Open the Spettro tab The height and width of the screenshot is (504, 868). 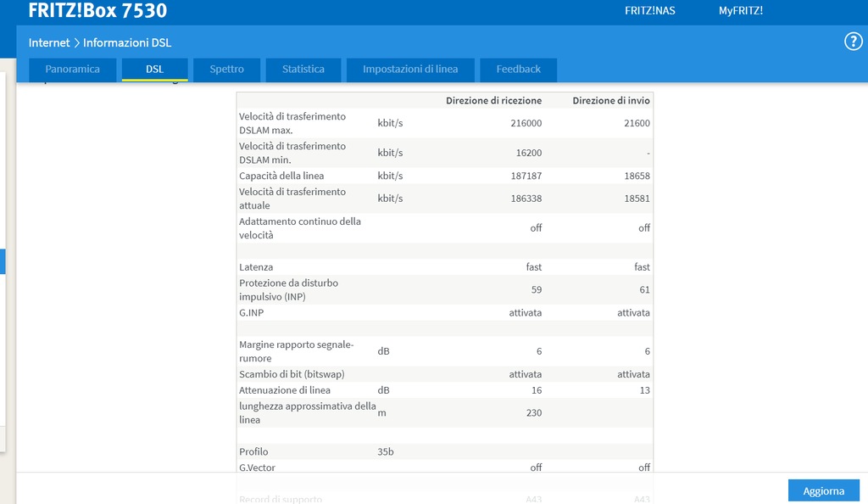click(x=226, y=70)
